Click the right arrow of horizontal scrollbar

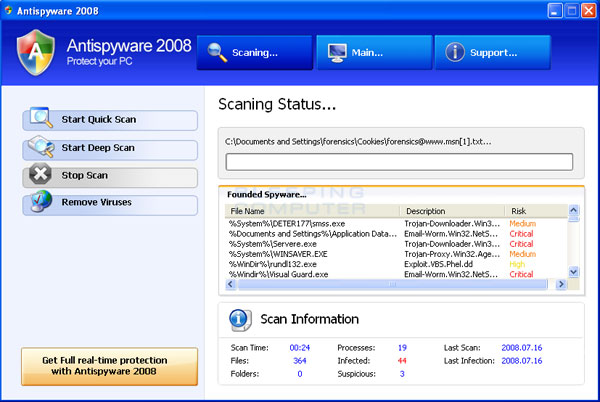(561, 284)
